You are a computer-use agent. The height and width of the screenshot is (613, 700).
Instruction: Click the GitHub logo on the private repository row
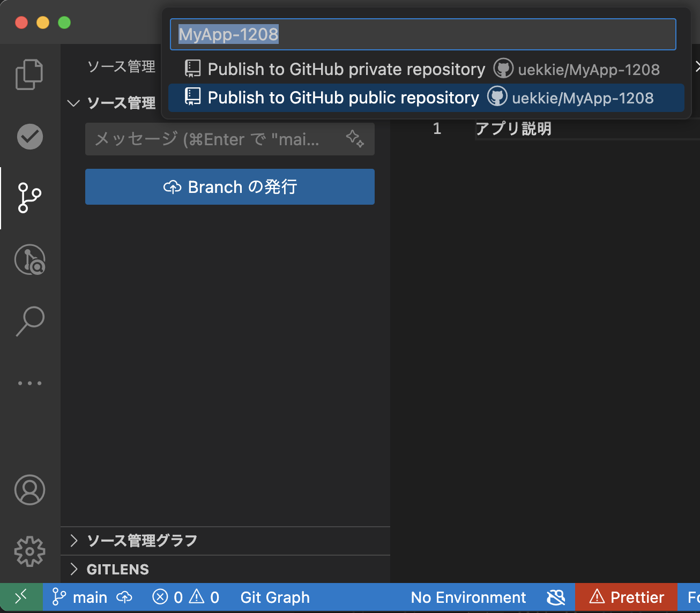503,69
